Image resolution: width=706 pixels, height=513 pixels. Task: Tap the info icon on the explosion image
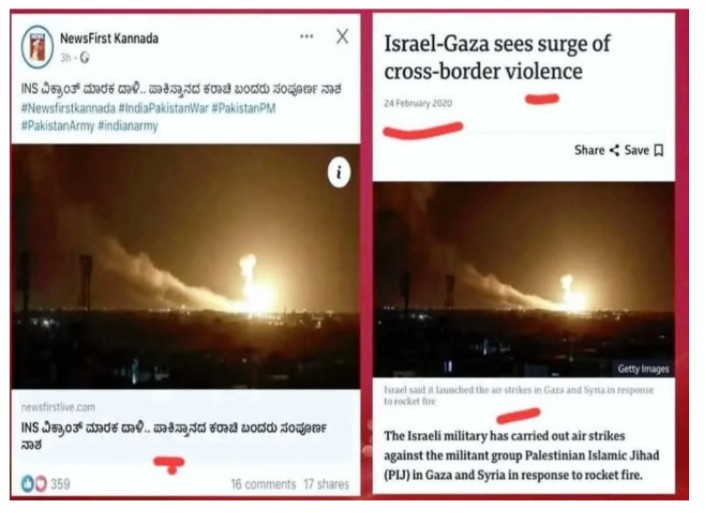(339, 173)
